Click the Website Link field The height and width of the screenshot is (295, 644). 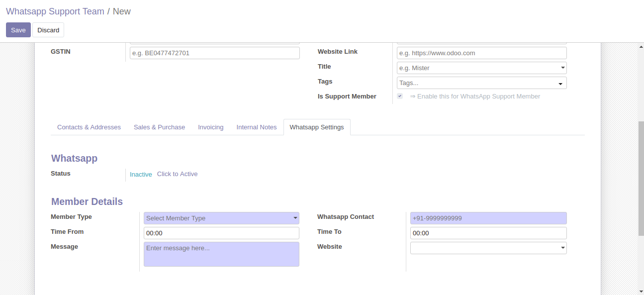(x=481, y=53)
